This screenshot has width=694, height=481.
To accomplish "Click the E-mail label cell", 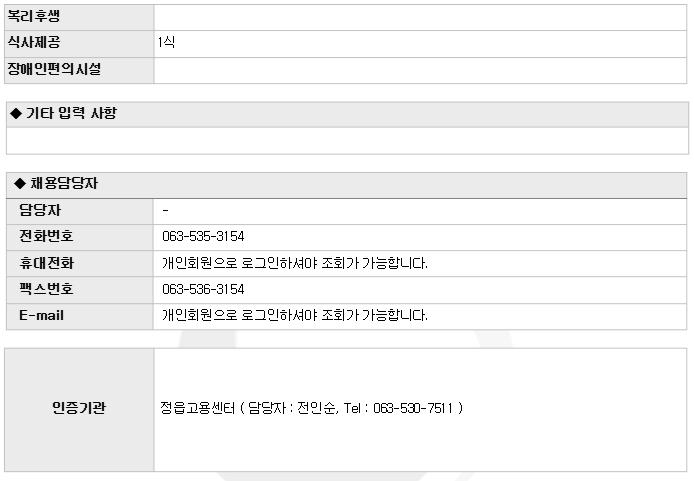I will (80, 316).
